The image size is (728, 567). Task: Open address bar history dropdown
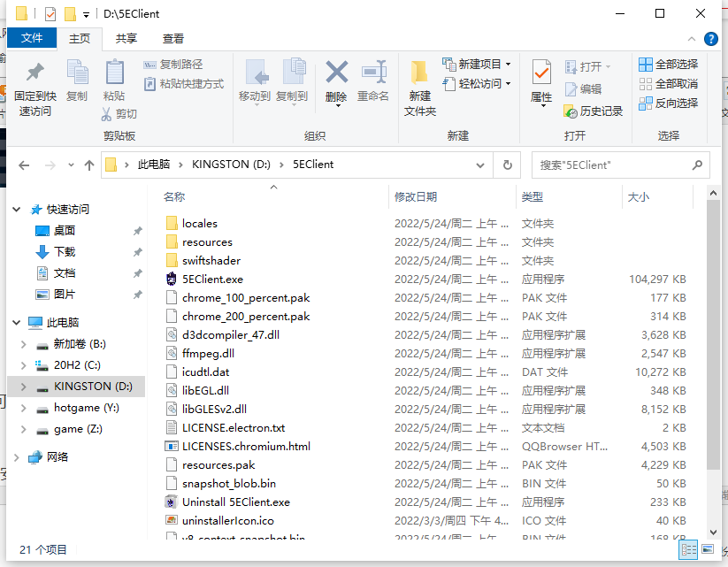(x=480, y=165)
